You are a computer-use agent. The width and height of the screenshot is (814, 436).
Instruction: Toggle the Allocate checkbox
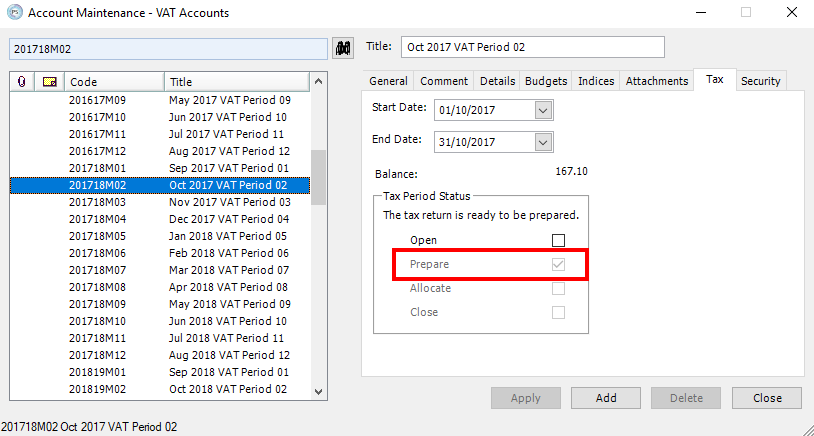coord(558,289)
